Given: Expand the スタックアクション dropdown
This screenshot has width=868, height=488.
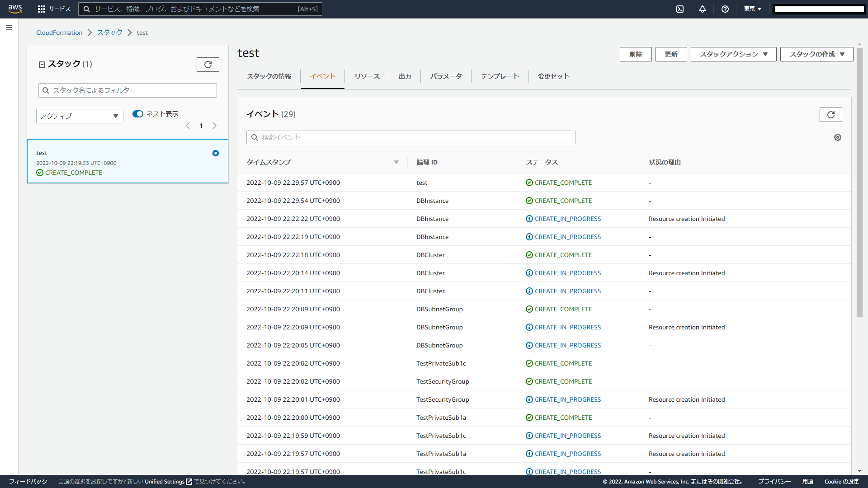Looking at the screenshot, I should point(733,54).
